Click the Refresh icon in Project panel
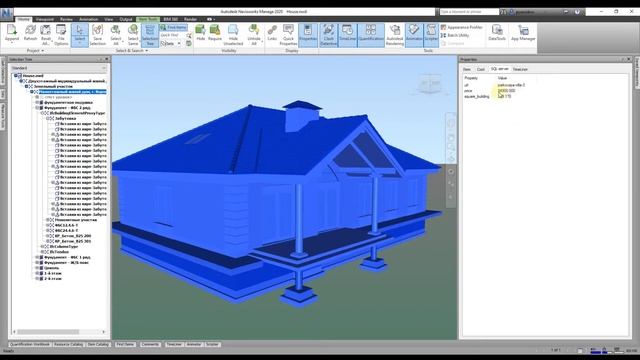Image resolution: width=640 pixels, height=360 pixels. click(30, 33)
